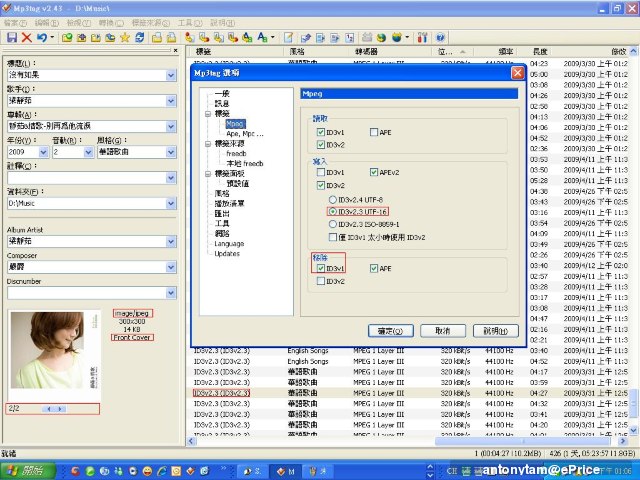Collapse the 標籤 tree node
This screenshot has width=640, height=480.
208,114
